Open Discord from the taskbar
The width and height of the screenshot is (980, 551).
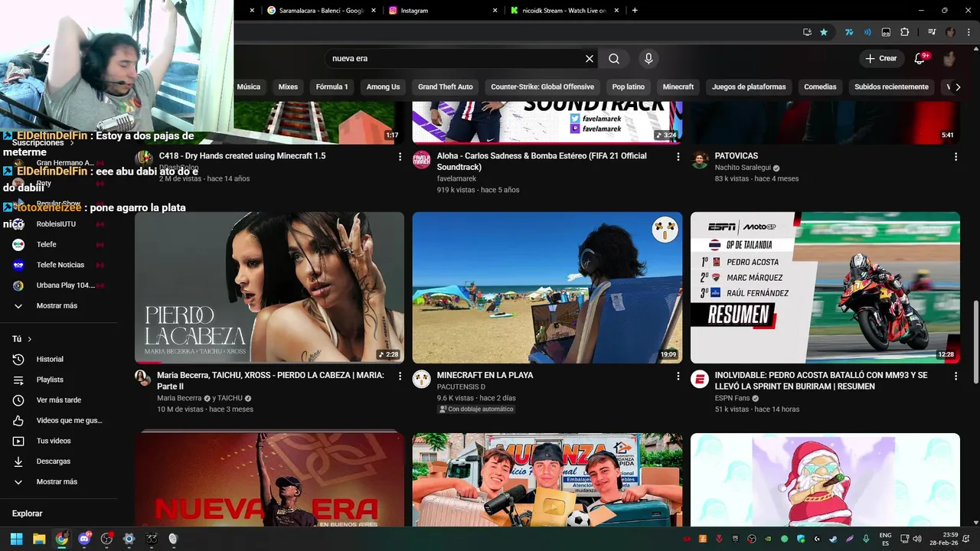pos(84,539)
